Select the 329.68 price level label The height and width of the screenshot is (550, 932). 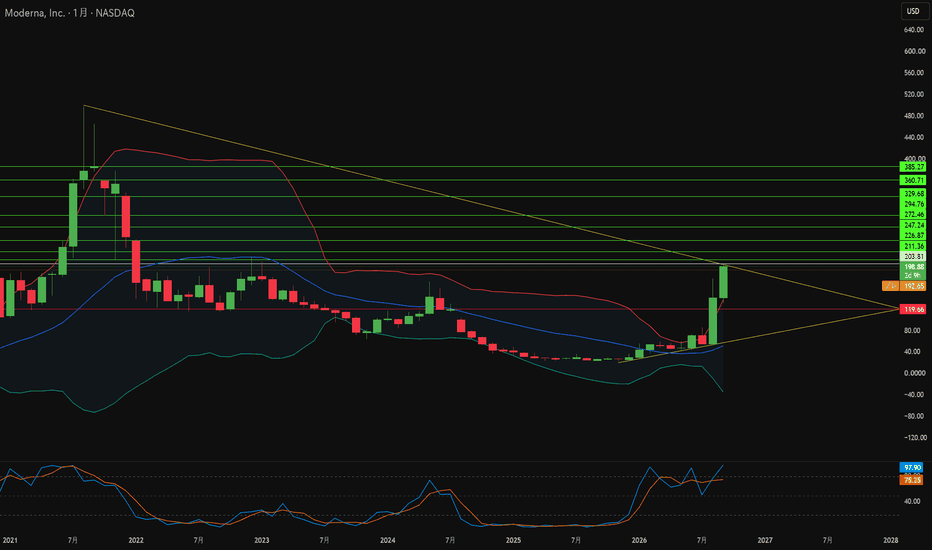pyautogui.click(x=913, y=194)
